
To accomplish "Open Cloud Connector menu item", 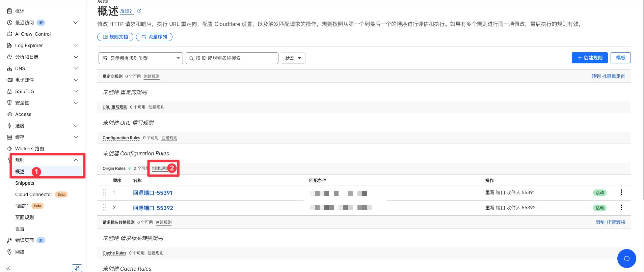I will coord(34,194).
